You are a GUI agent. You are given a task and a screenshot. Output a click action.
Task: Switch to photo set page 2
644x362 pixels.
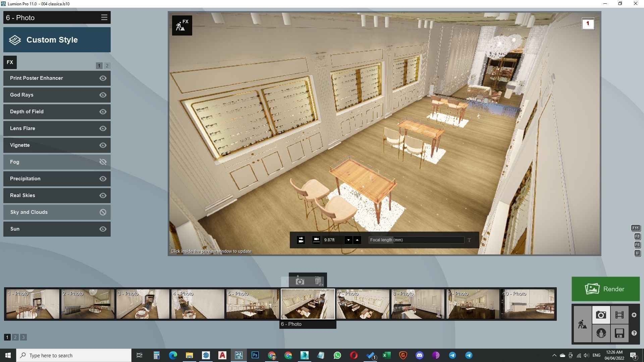tap(15, 337)
